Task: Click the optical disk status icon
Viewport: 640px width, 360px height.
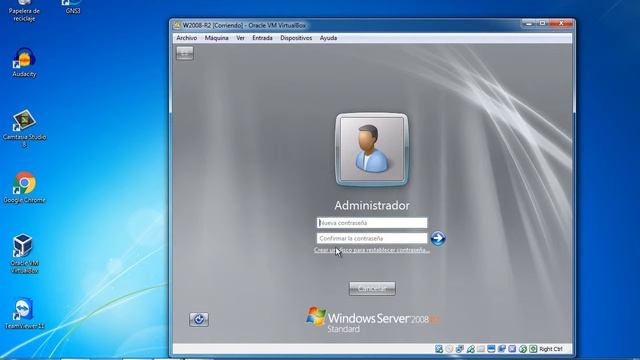Action: pos(449,349)
